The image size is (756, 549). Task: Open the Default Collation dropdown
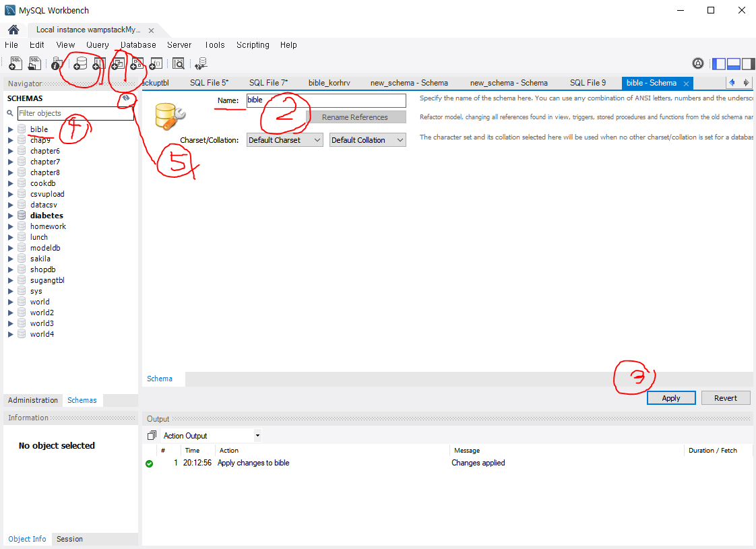pyautogui.click(x=367, y=140)
